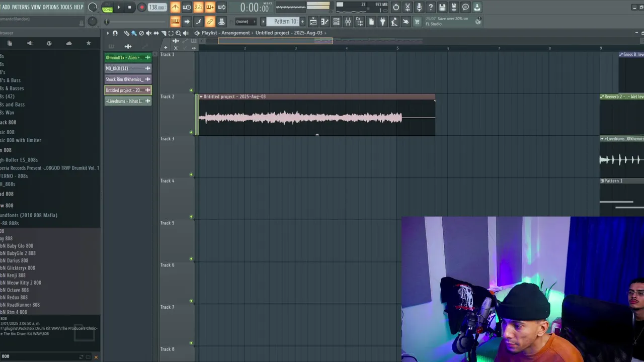This screenshot has height=362, width=644.
Task: Open the OPTIONS menu
Action: (50, 7)
